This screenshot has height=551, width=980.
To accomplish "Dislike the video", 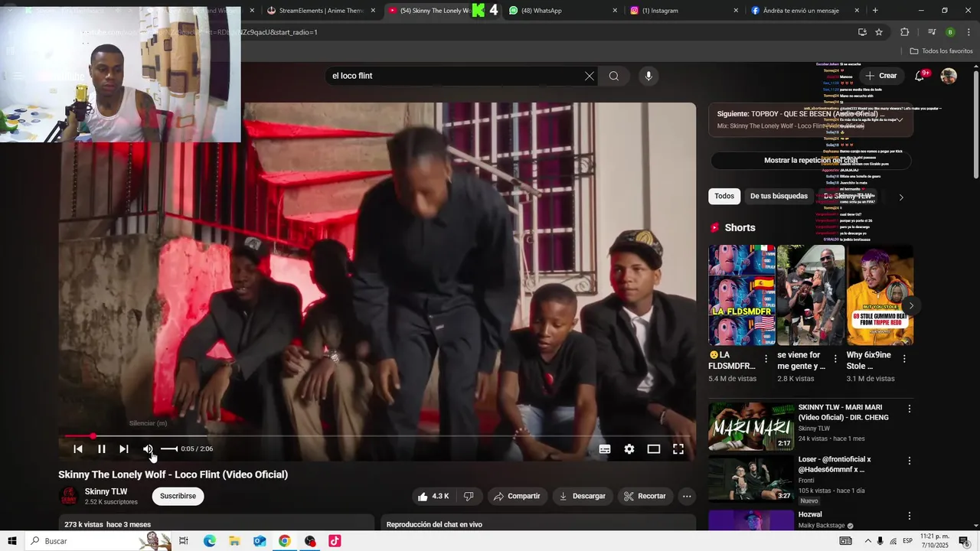I will [x=469, y=496].
